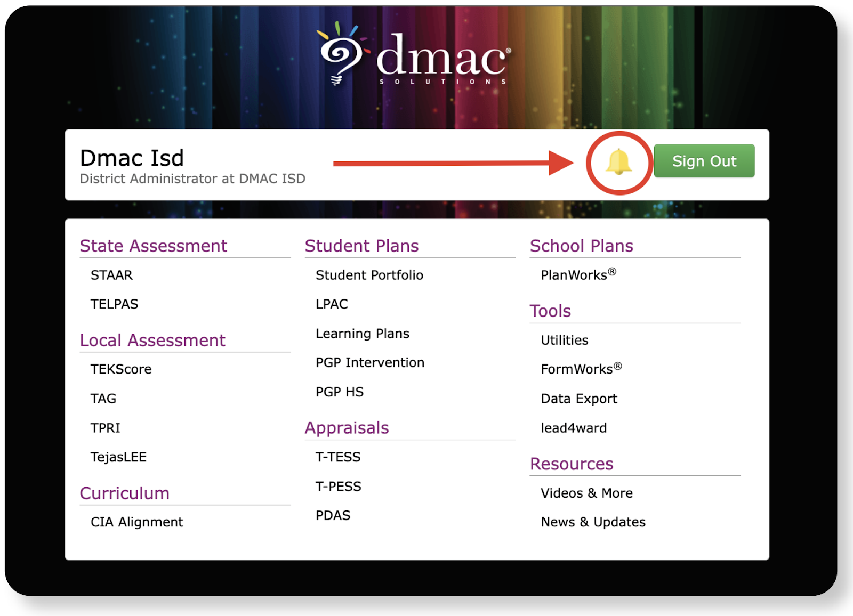Click the School Plans heading
The image size is (853, 616).
[x=582, y=246]
